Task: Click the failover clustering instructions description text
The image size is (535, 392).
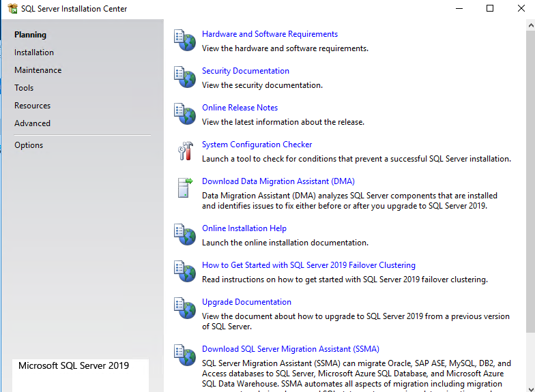Action: [x=345, y=280]
